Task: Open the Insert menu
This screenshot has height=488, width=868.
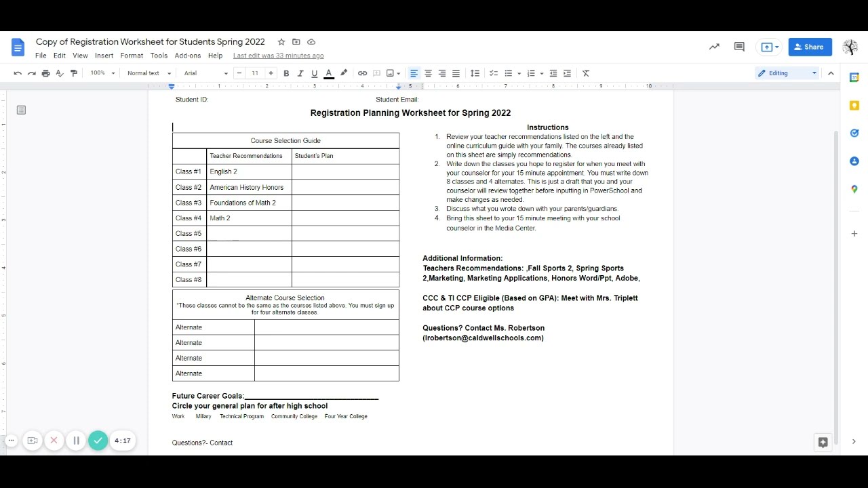Action: point(104,56)
